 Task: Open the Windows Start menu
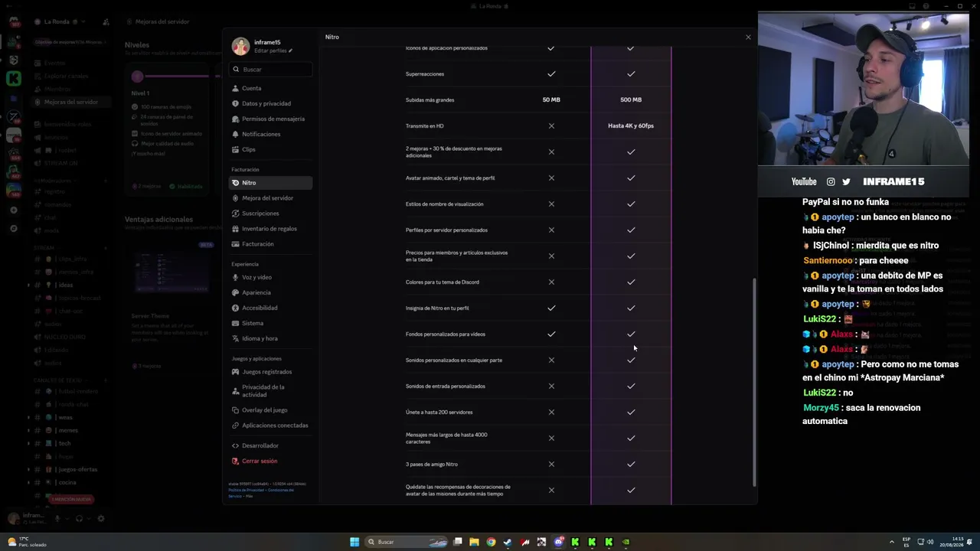click(354, 542)
